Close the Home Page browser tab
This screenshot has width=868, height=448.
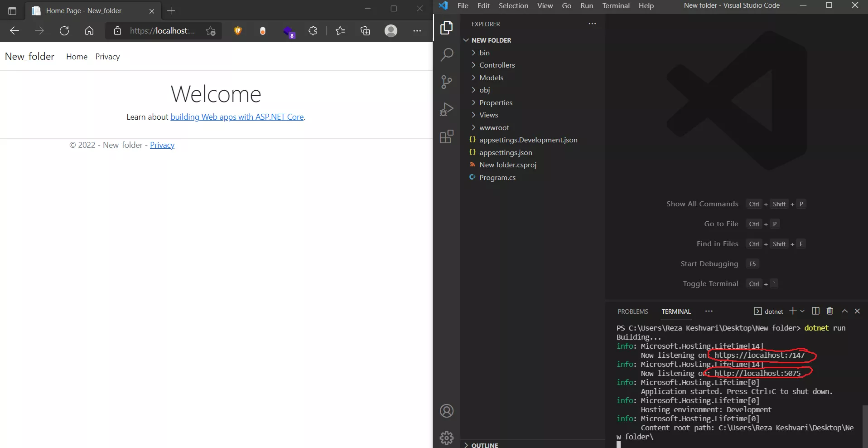click(x=152, y=11)
